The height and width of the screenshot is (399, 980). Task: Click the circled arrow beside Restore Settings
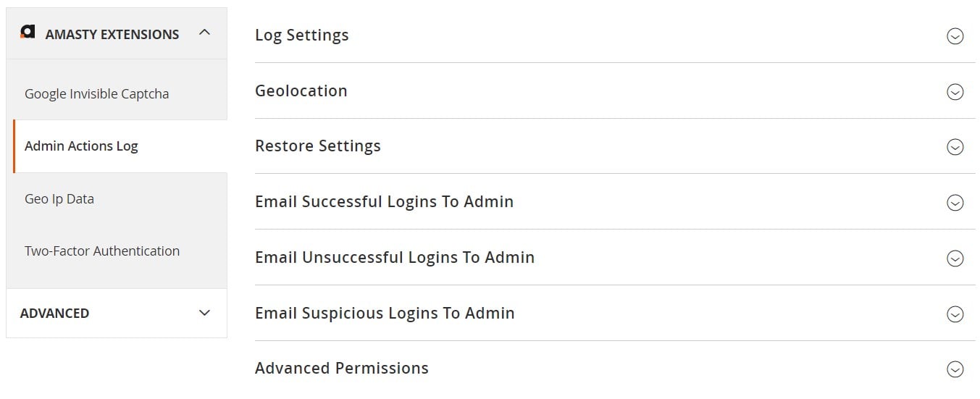955,147
